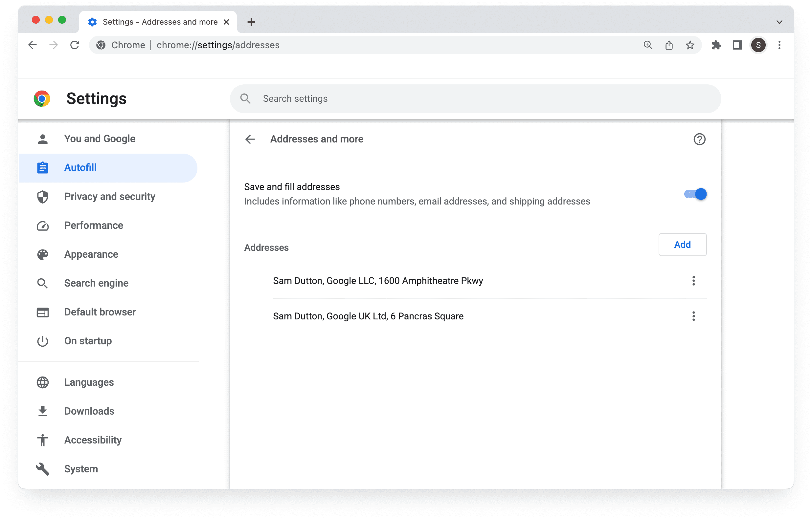Open three-dot menu for Google UK address
812x518 pixels.
click(694, 316)
